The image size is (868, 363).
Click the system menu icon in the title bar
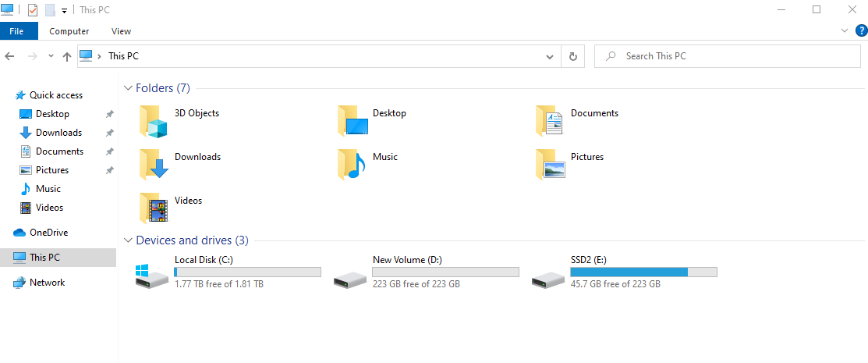click(8, 9)
